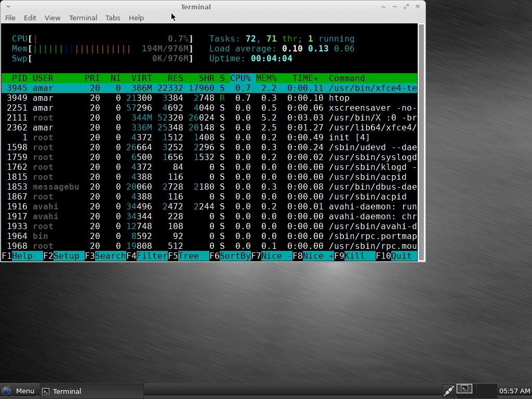532x399 pixels.
Task: Sort by the SHR column header
Action: (206, 78)
